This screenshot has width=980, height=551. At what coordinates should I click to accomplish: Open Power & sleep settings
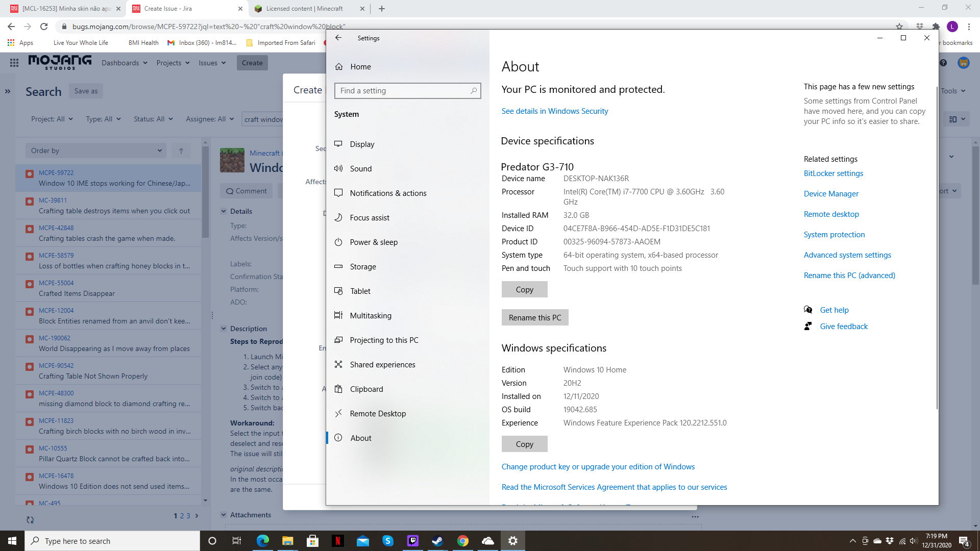(373, 242)
